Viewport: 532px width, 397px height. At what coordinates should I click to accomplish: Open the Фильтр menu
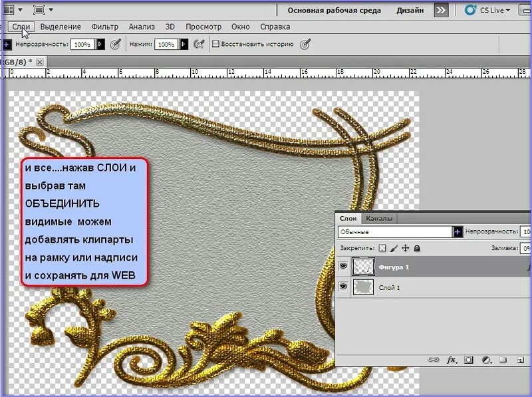point(105,27)
